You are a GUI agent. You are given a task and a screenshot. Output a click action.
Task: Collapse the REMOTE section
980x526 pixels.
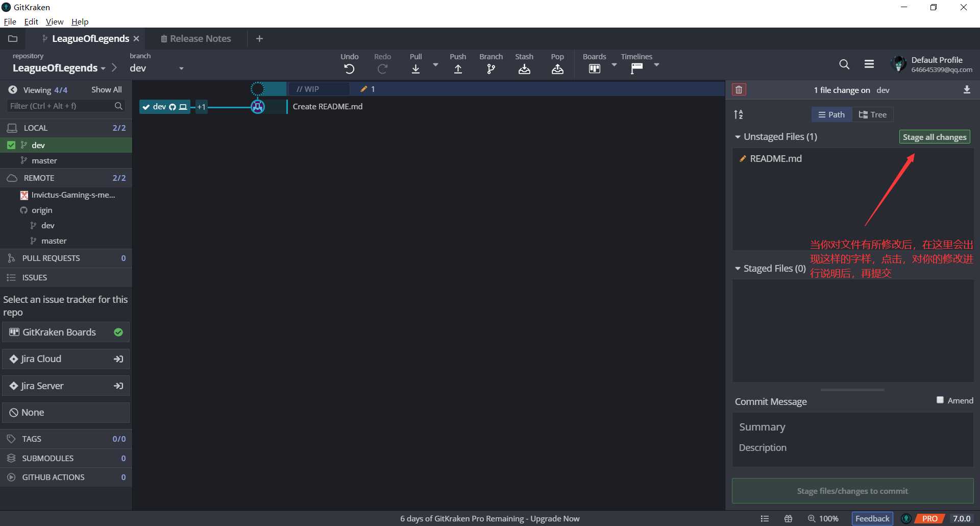pos(66,178)
